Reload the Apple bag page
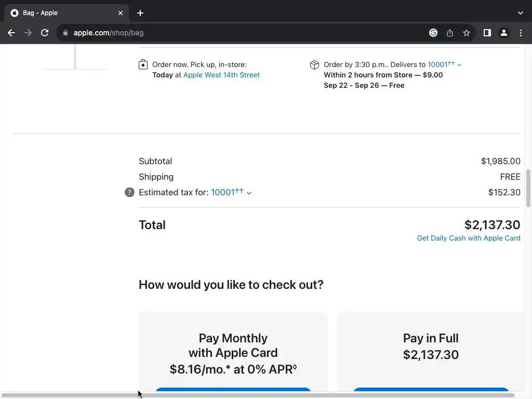Image resolution: width=532 pixels, height=399 pixels. coord(45,33)
